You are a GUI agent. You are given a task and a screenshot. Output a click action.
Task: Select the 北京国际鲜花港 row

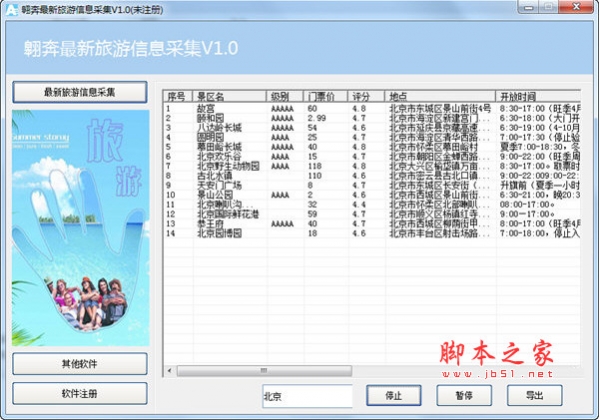(372, 214)
